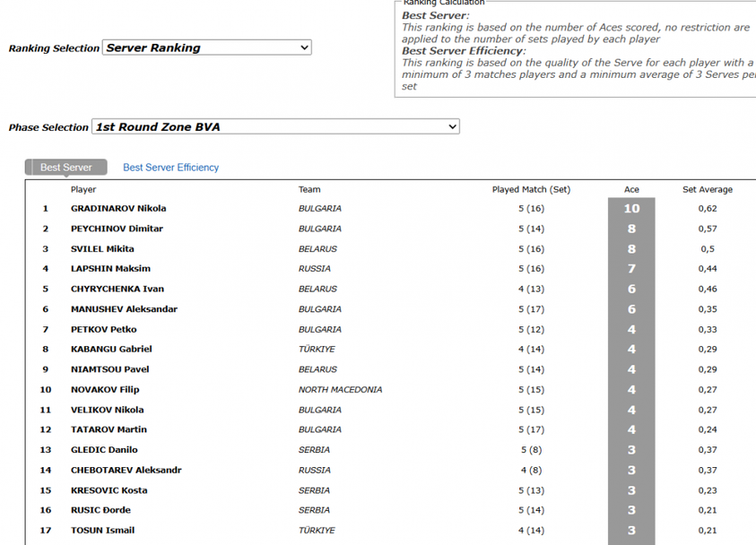
Task: Select player MANUSHEV Aleksandar
Action: (x=125, y=309)
